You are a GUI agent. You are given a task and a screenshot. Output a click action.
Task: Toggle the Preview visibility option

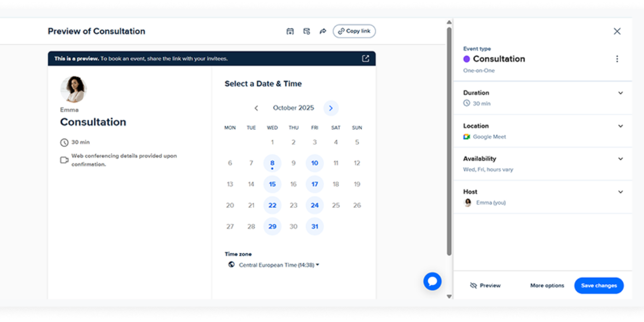485,285
